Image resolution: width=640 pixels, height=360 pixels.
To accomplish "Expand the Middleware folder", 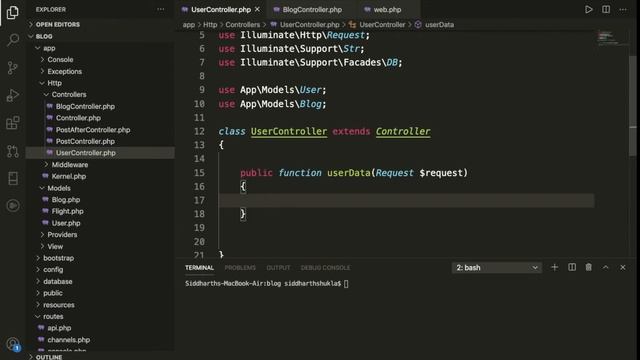I will (x=100, y=165).
